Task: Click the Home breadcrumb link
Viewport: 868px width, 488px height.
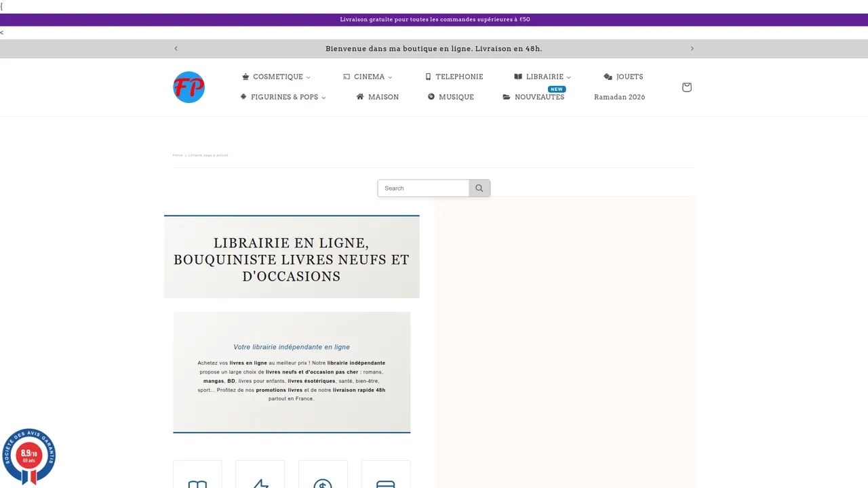Action: click(x=178, y=155)
